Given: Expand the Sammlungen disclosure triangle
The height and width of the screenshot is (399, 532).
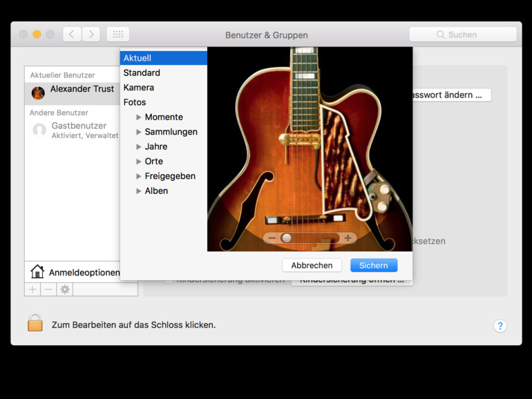Looking at the screenshot, I should coord(138,132).
